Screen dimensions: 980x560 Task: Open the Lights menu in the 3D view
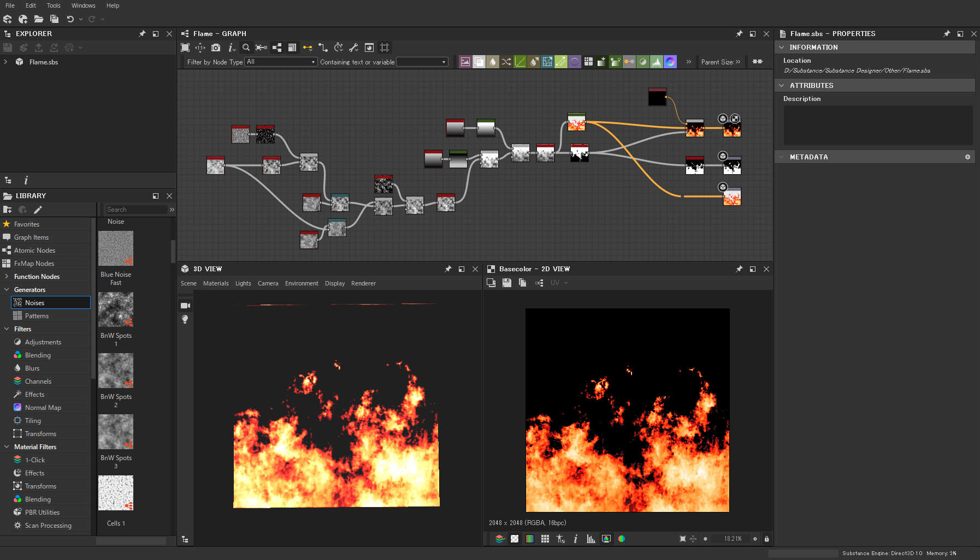tap(243, 283)
